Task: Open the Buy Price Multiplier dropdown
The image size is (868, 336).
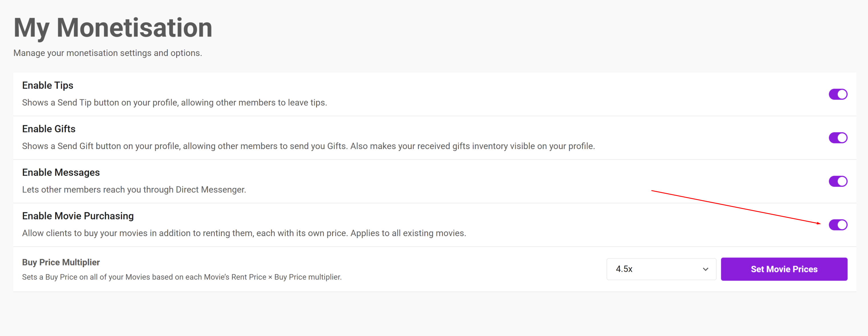Action: [661, 269]
